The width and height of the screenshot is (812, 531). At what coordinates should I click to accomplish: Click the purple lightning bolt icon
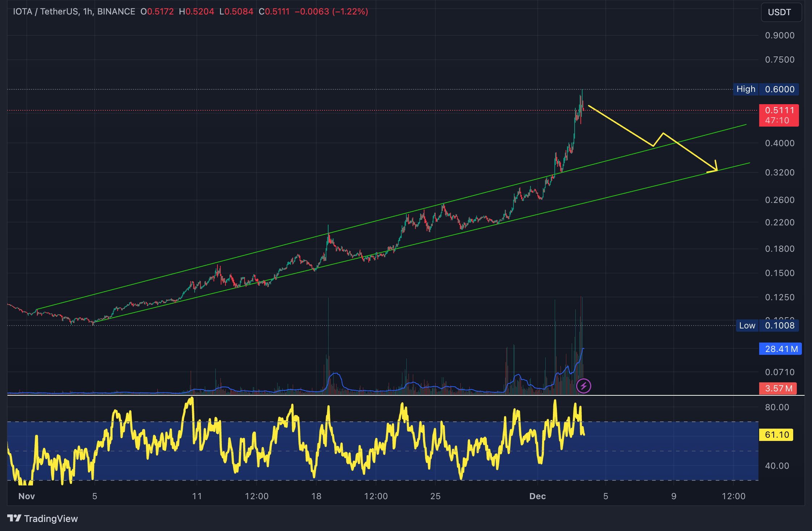pyautogui.click(x=584, y=386)
